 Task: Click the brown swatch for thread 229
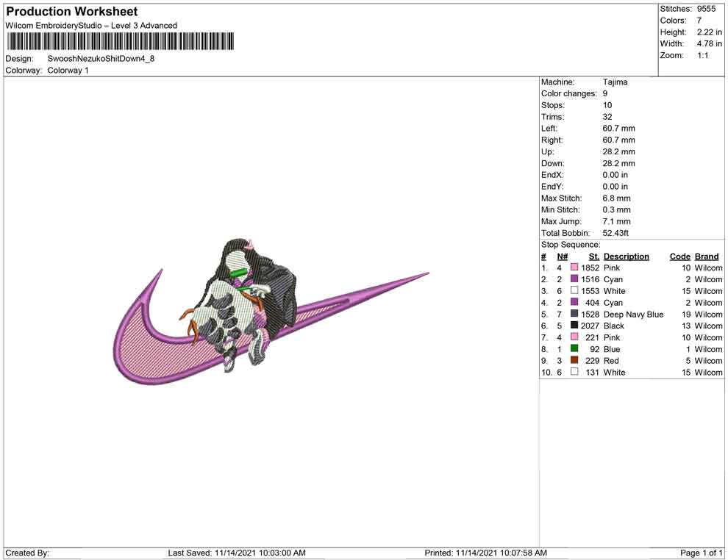point(574,360)
